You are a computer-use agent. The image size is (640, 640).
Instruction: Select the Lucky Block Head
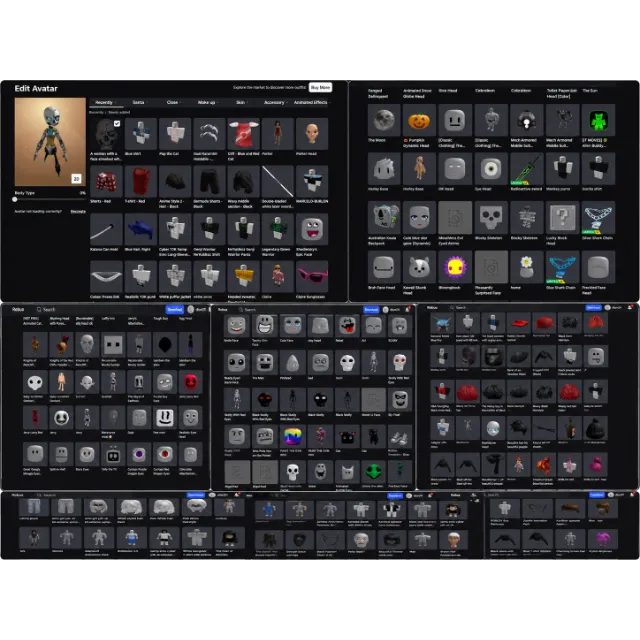[562, 217]
